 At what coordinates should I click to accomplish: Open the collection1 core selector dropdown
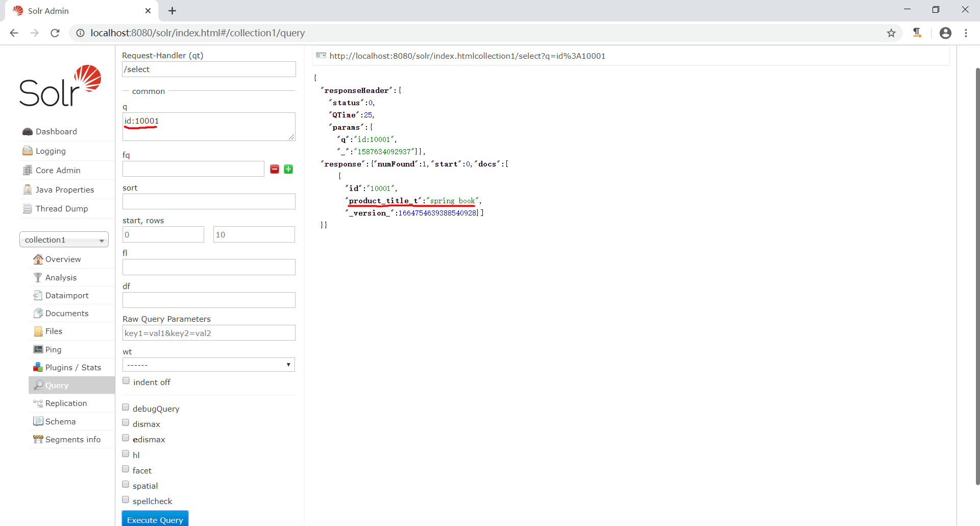[63, 239]
